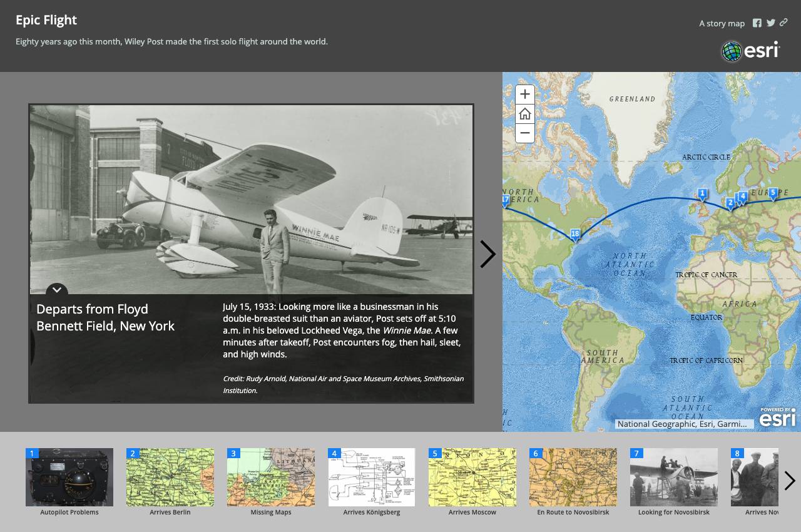Click 'Departs from Floyd Bennett Field' heading
The image size is (801, 532).
coord(105,317)
